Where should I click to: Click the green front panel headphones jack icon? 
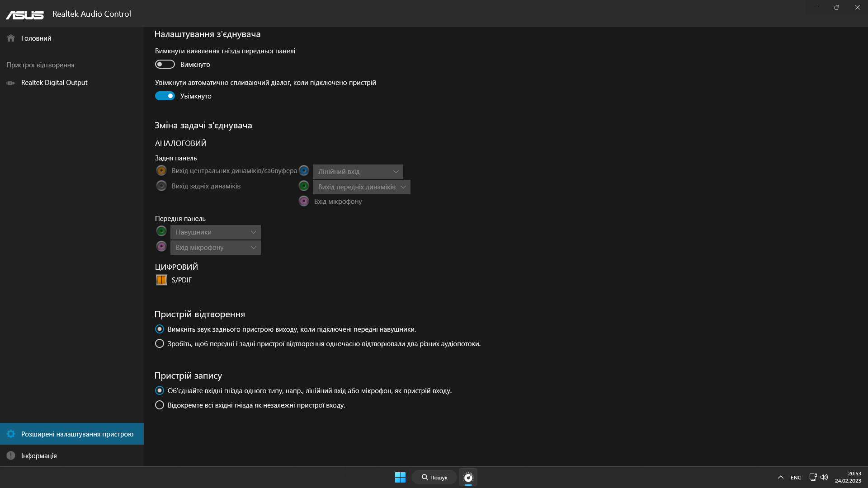(161, 231)
